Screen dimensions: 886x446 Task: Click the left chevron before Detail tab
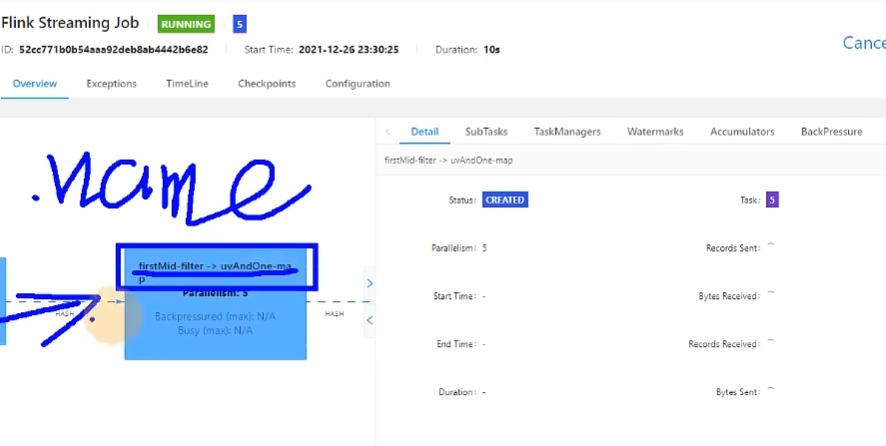pos(388,132)
